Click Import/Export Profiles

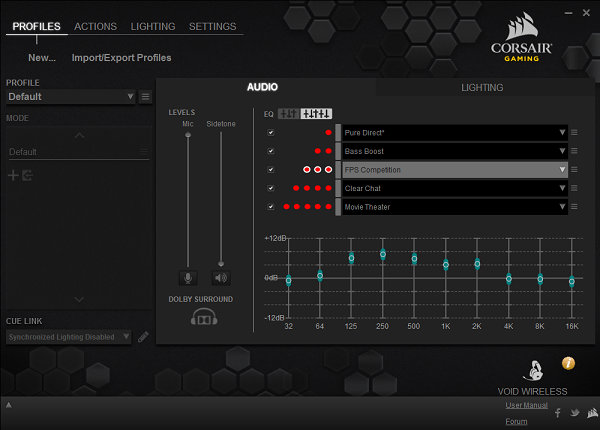tap(121, 58)
